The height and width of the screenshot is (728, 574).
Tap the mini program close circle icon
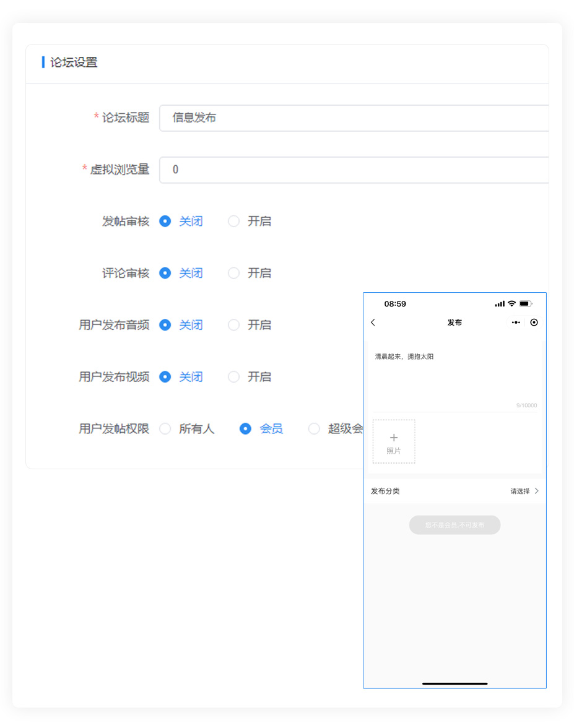point(534,323)
